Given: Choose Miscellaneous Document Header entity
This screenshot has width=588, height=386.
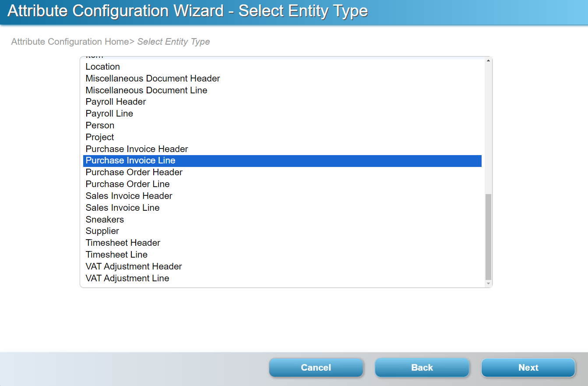Looking at the screenshot, I should [153, 78].
